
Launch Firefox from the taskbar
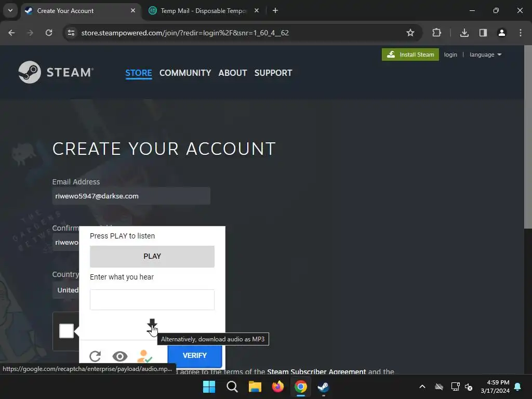pyautogui.click(x=278, y=387)
